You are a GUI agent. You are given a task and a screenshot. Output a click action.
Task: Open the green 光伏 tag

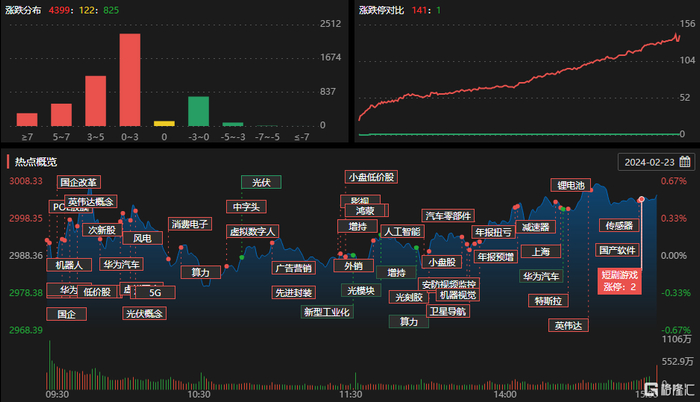pyautogui.click(x=261, y=182)
